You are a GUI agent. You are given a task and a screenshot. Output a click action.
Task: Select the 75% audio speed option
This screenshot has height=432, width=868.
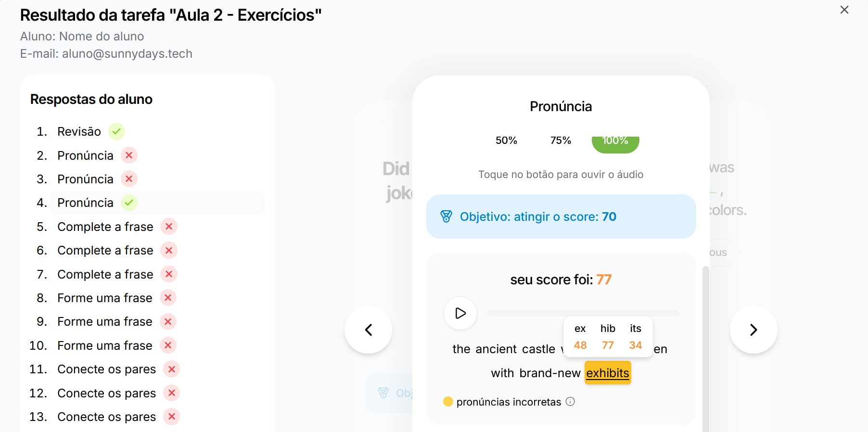560,140
